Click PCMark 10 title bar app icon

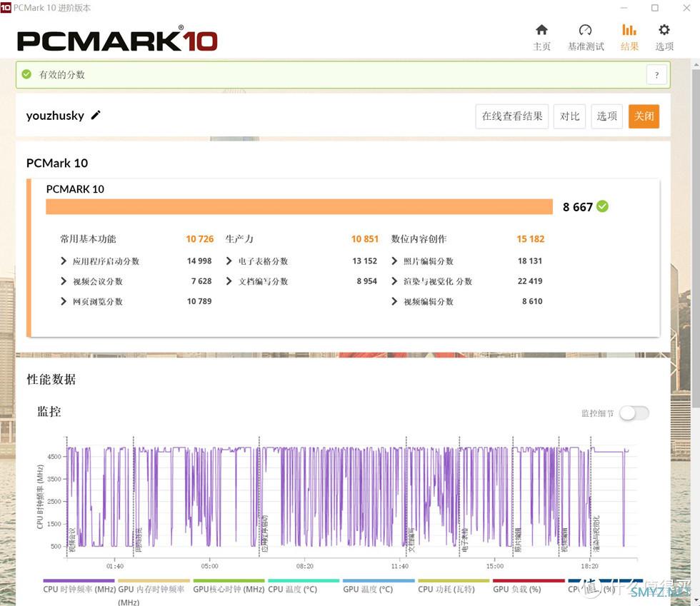pos(6,8)
